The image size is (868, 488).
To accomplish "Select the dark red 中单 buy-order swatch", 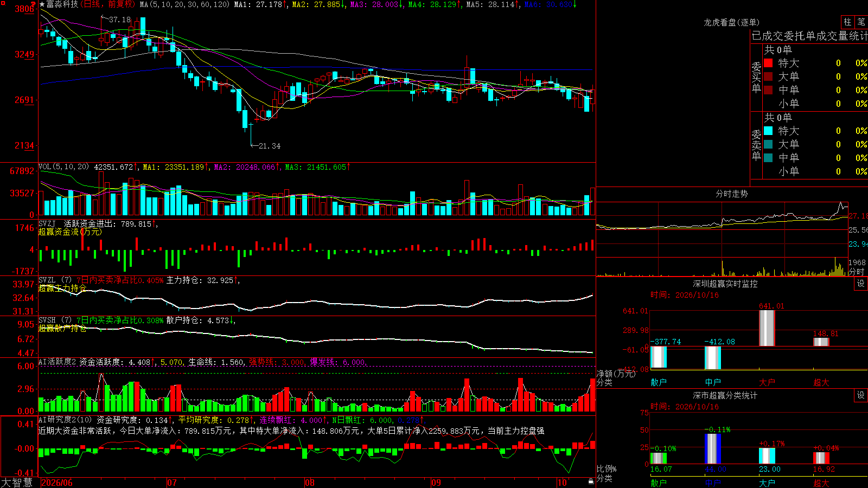I will [768, 89].
